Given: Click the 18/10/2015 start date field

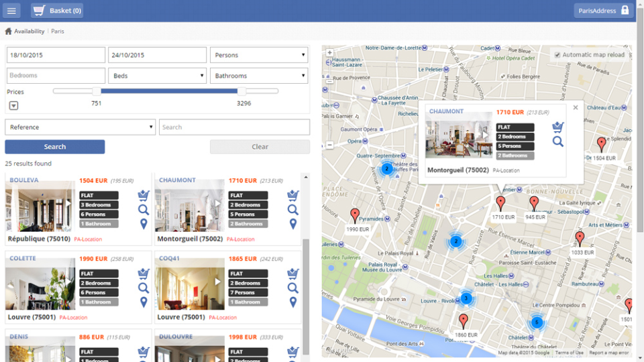Looking at the screenshot, I should 56,55.
